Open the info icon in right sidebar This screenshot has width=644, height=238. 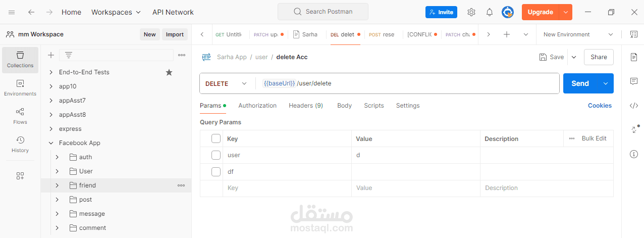(634, 154)
